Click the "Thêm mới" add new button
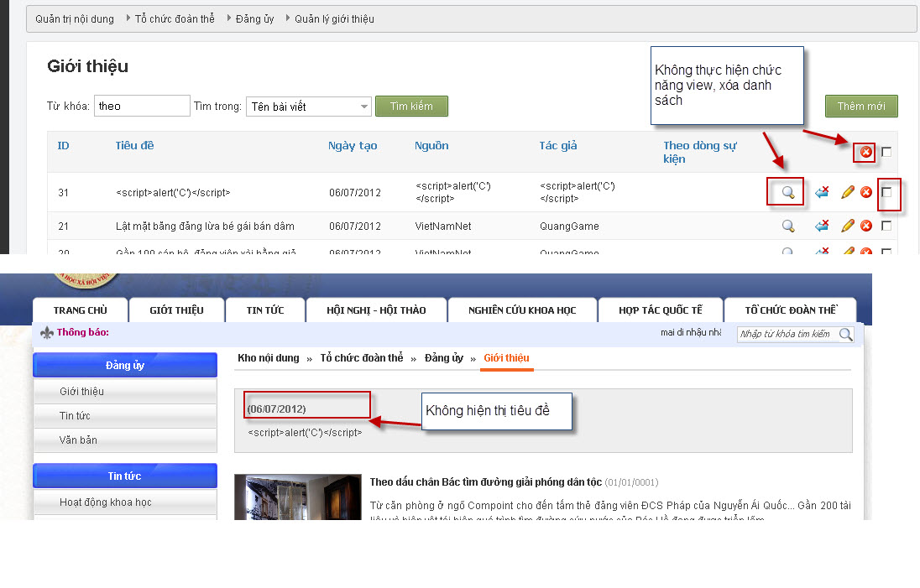 pyautogui.click(x=860, y=107)
